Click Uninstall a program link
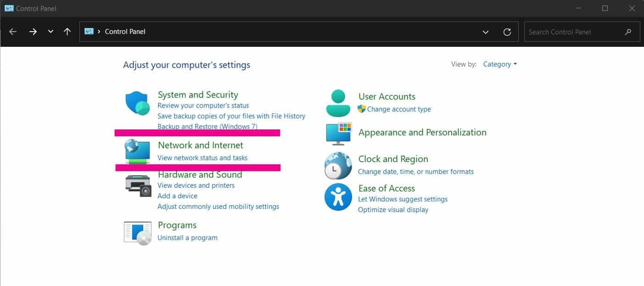644x286 pixels. tap(188, 238)
